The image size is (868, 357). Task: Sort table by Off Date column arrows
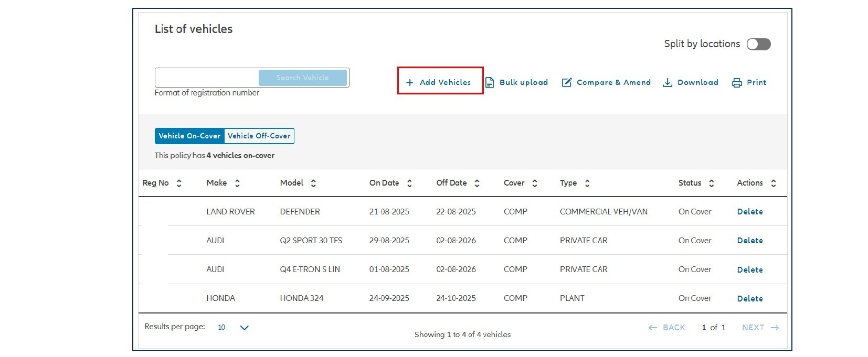point(477,183)
